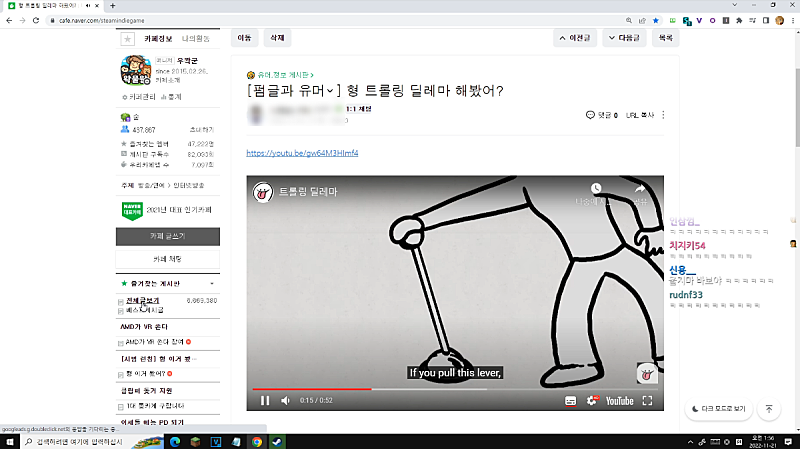Viewport: 800px width, 449px height.
Task: Pause the YouTube video
Action: [265, 401]
